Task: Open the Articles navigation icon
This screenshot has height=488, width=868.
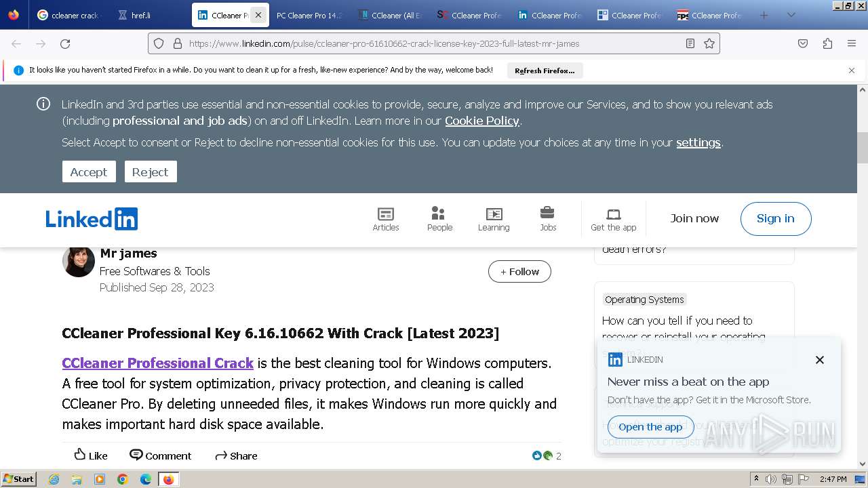Action: (x=386, y=219)
